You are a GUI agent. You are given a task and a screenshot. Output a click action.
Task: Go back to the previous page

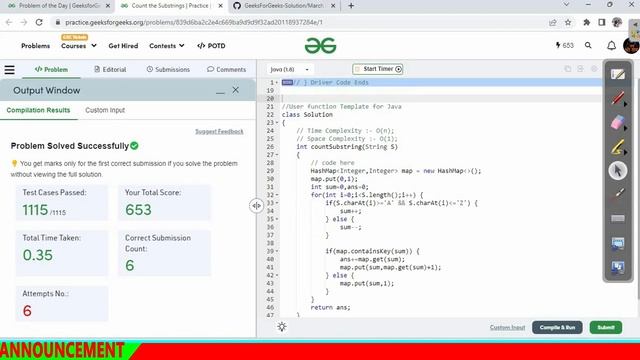pos(9,22)
